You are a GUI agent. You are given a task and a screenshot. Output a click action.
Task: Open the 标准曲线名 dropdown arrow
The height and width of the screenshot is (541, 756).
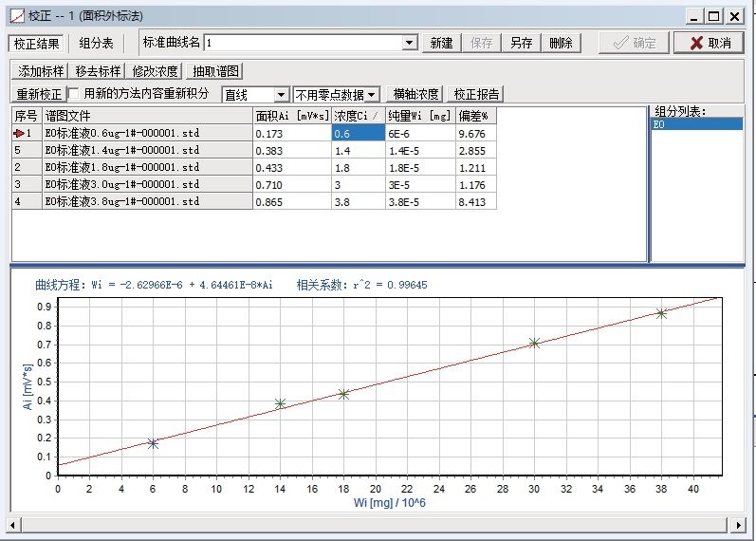410,43
